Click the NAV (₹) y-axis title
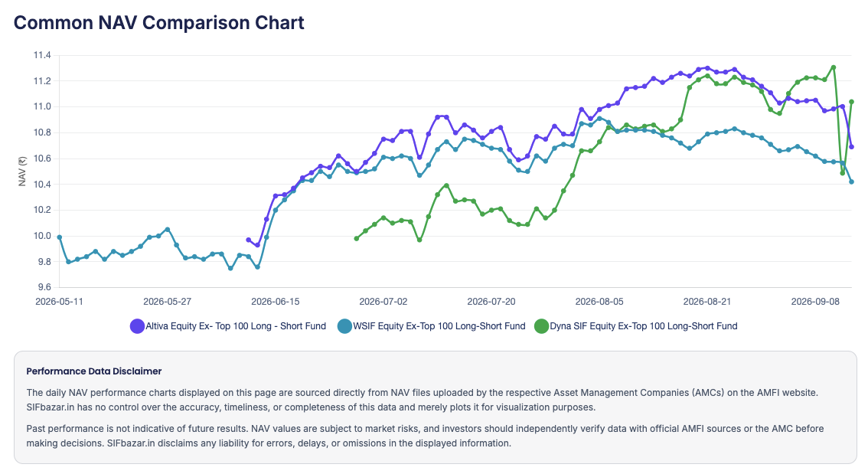 click(22, 171)
